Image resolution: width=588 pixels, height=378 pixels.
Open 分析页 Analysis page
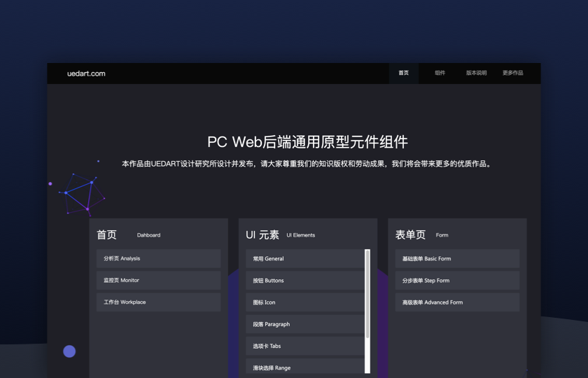(158, 258)
